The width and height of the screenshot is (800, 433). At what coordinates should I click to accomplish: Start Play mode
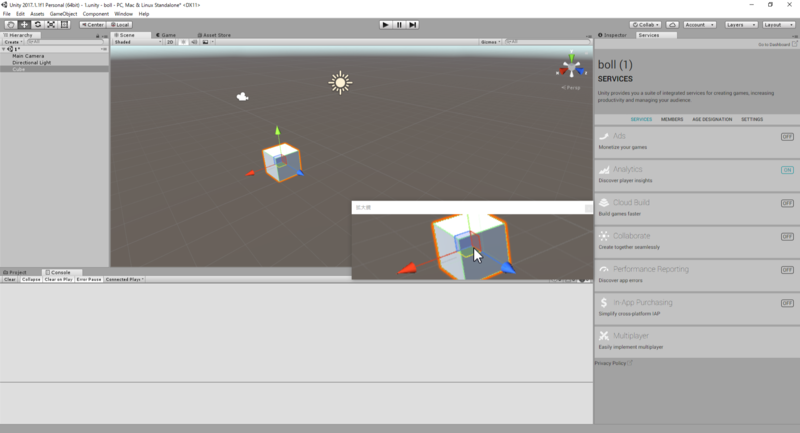(x=386, y=24)
